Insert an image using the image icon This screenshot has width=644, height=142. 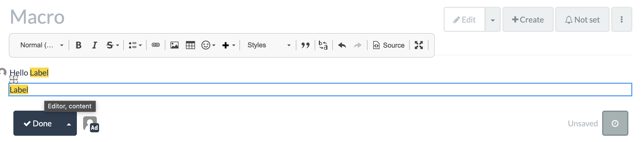[x=175, y=45]
